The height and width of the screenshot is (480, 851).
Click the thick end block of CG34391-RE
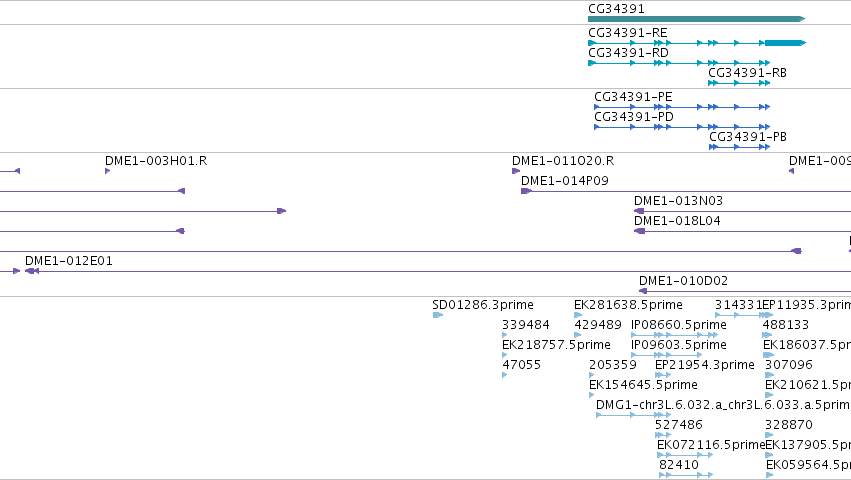785,43
